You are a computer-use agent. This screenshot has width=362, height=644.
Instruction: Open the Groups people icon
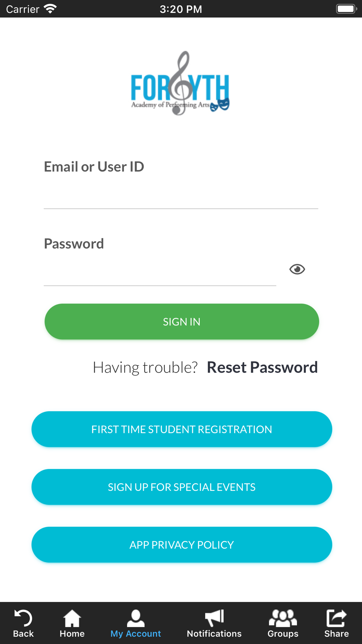283,618
